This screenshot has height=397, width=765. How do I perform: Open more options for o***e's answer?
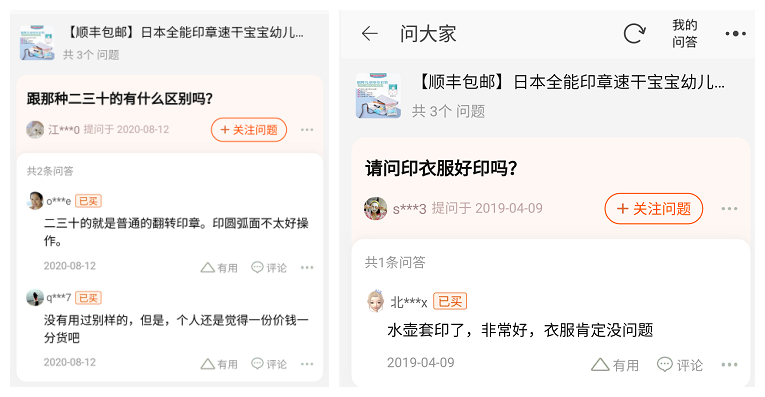click(307, 267)
